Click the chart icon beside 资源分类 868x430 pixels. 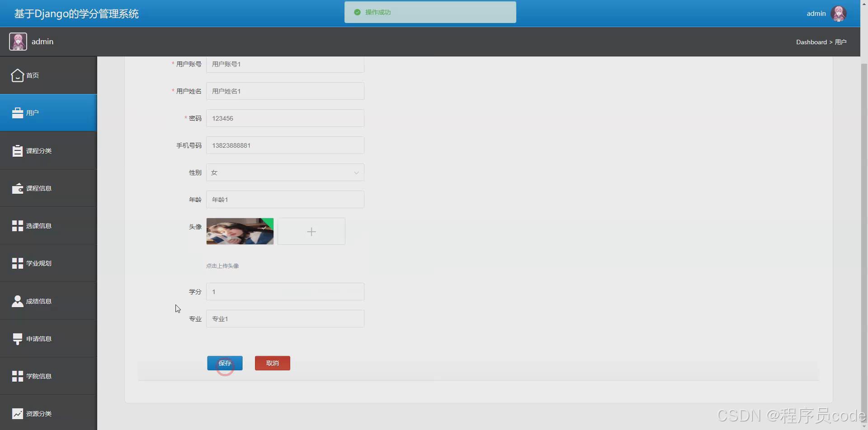pyautogui.click(x=18, y=414)
